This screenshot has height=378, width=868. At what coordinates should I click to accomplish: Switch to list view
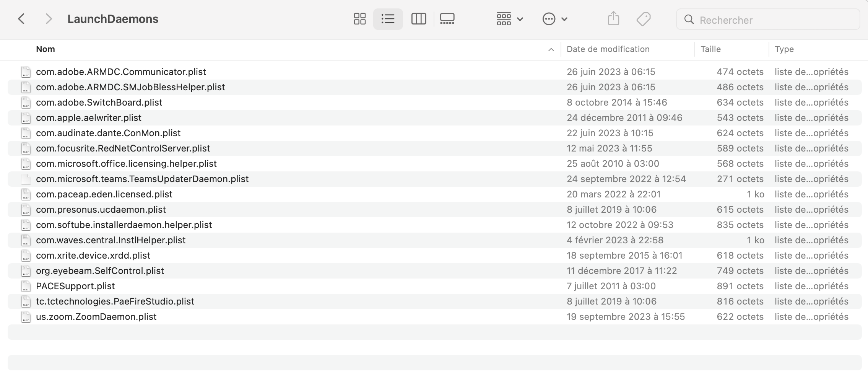pos(388,19)
